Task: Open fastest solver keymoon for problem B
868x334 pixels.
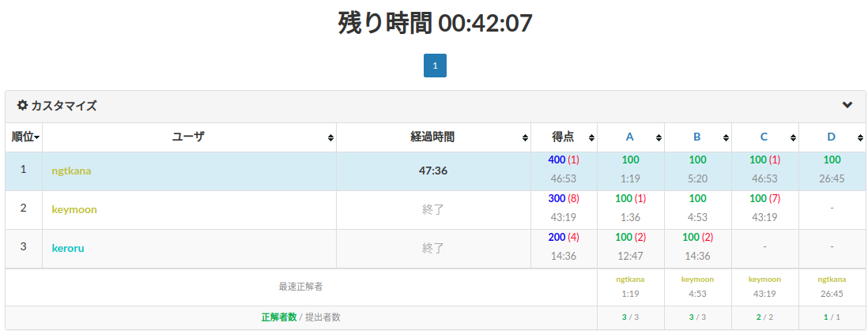Action: click(x=697, y=280)
